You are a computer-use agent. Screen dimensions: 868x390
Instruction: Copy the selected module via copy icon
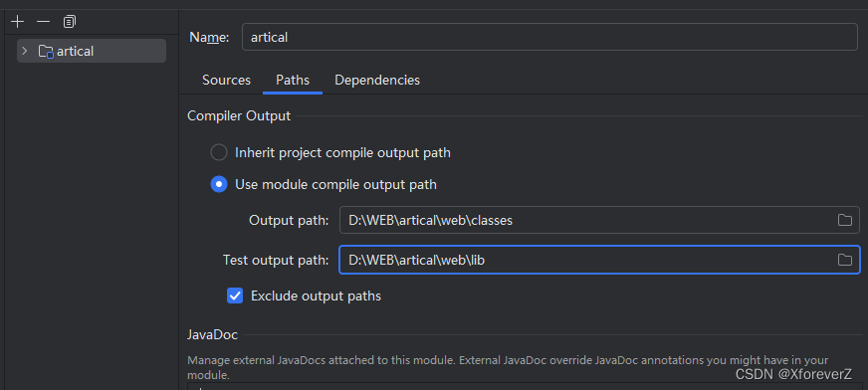(x=70, y=22)
